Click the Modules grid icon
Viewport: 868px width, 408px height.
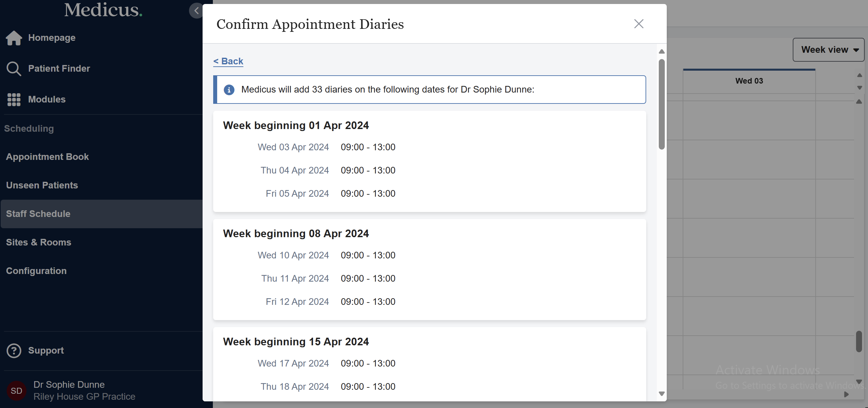tap(14, 100)
